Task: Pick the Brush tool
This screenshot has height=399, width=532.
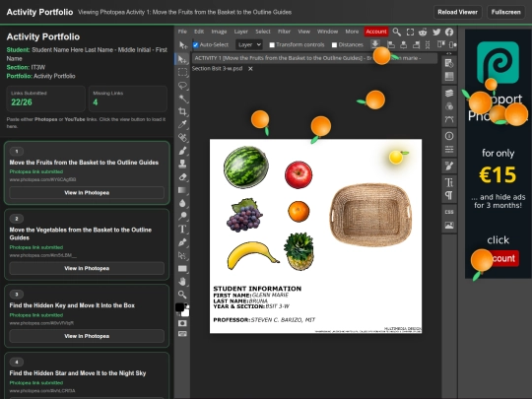Action: click(182, 151)
